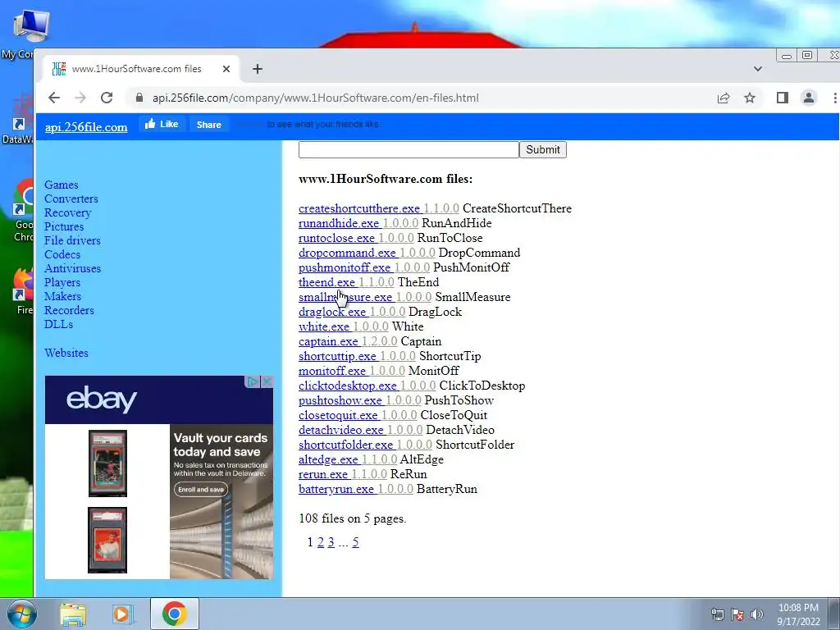Click the volume speaker tray icon

click(x=757, y=614)
